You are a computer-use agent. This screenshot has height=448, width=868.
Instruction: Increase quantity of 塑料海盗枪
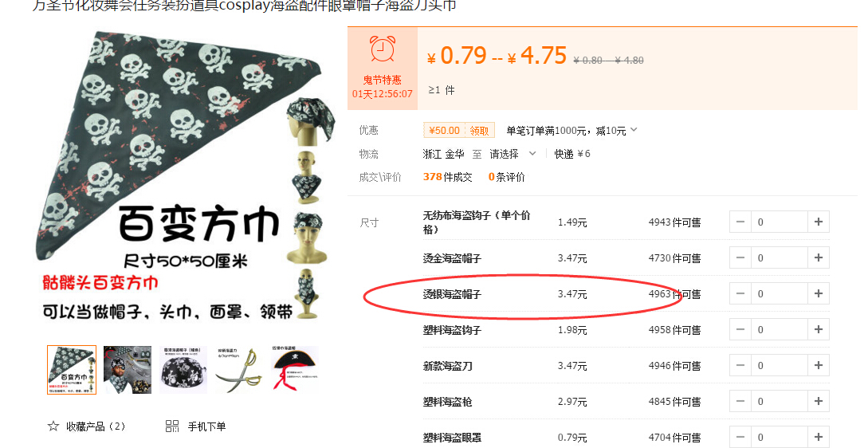pos(818,402)
